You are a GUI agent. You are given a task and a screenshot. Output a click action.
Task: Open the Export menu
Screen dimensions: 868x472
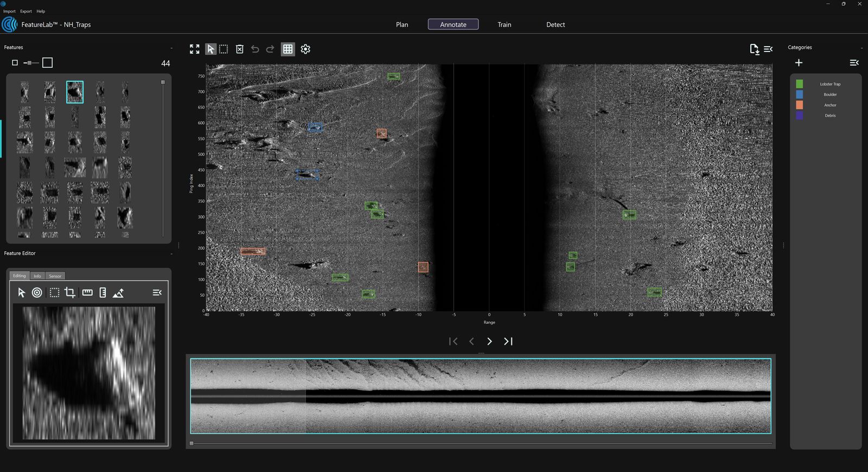pyautogui.click(x=26, y=11)
